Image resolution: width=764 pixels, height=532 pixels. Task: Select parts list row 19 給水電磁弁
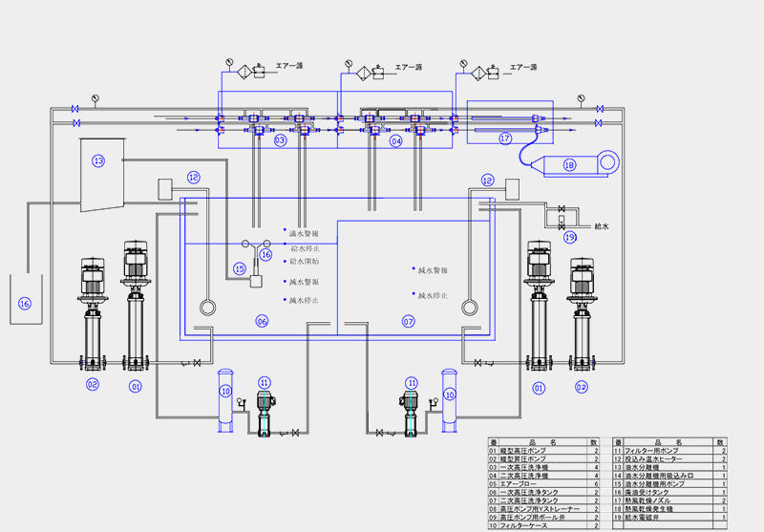tap(670, 518)
